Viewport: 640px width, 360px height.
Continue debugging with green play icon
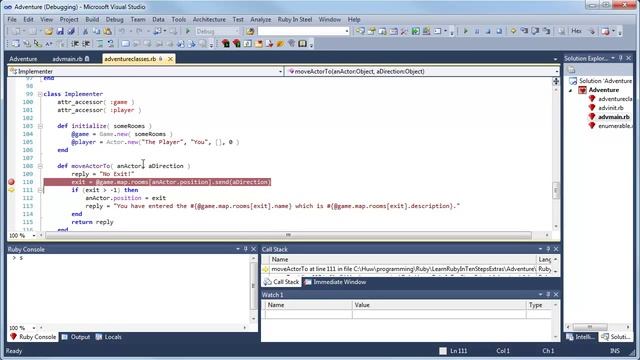click(x=466, y=31)
